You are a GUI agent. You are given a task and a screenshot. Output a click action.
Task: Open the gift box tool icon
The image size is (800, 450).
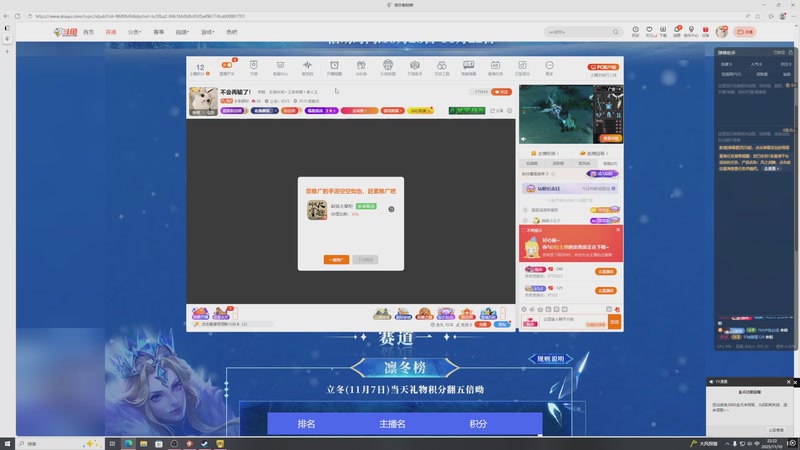click(x=361, y=65)
